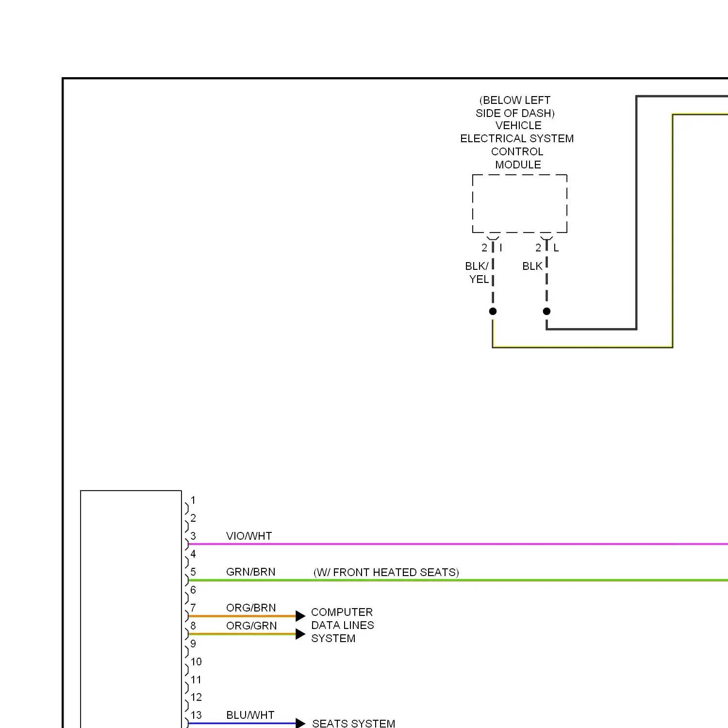The image size is (728, 728).
Task: Click the BLK/YEL wire label
Action: click(477, 273)
